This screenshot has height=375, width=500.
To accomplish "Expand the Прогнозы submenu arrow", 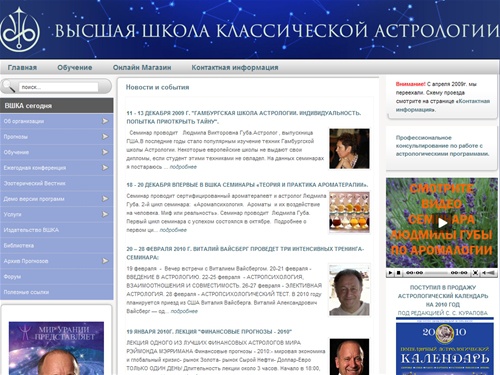I will pyautogui.click(x=105, y=137).
